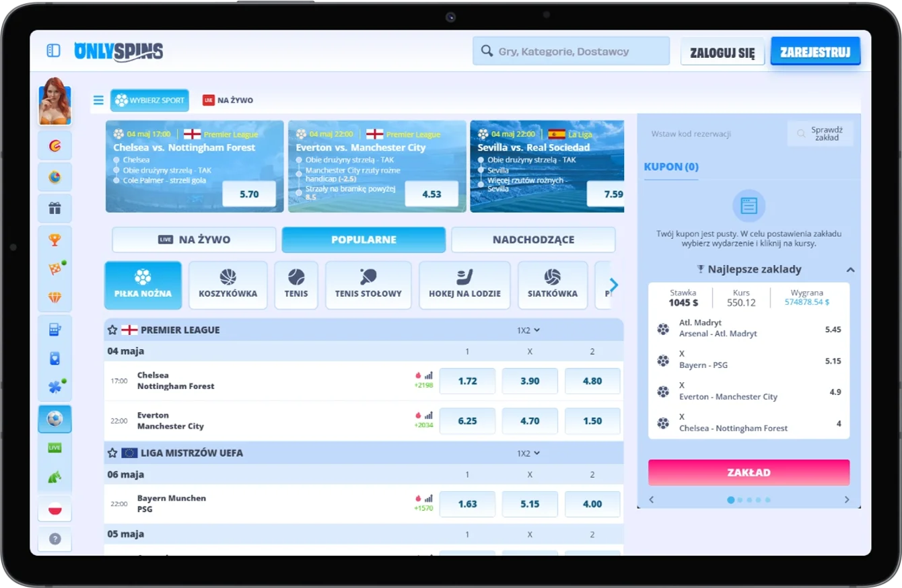The image size is (902, 588).
Task: Open more markets +2034 for Everton match
Action: (423, 425)
